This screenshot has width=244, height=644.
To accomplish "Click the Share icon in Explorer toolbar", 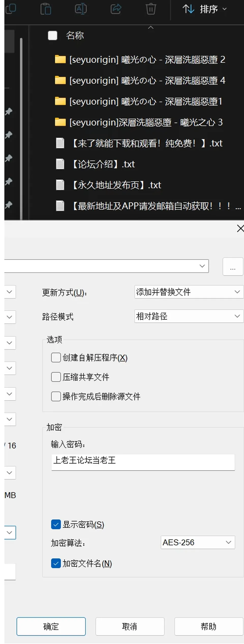I will (x=116, y=9).
